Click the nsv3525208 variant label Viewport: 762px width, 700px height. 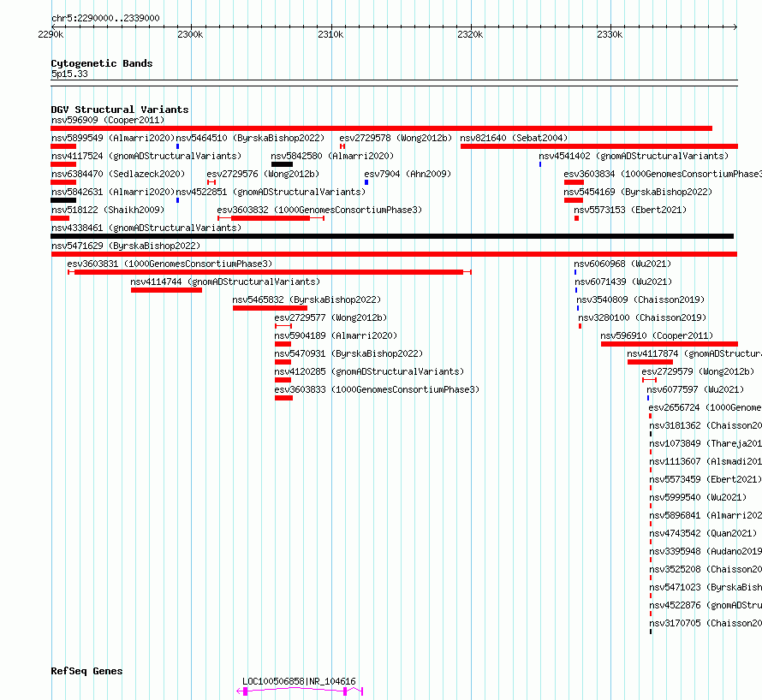705,569
